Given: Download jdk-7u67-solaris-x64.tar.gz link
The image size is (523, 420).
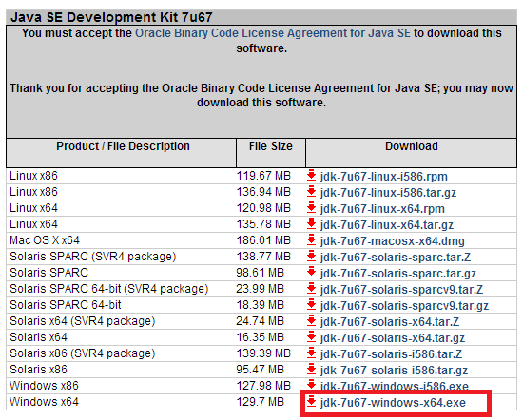Looking at the screenshot, I should click(x=393, y=338).
